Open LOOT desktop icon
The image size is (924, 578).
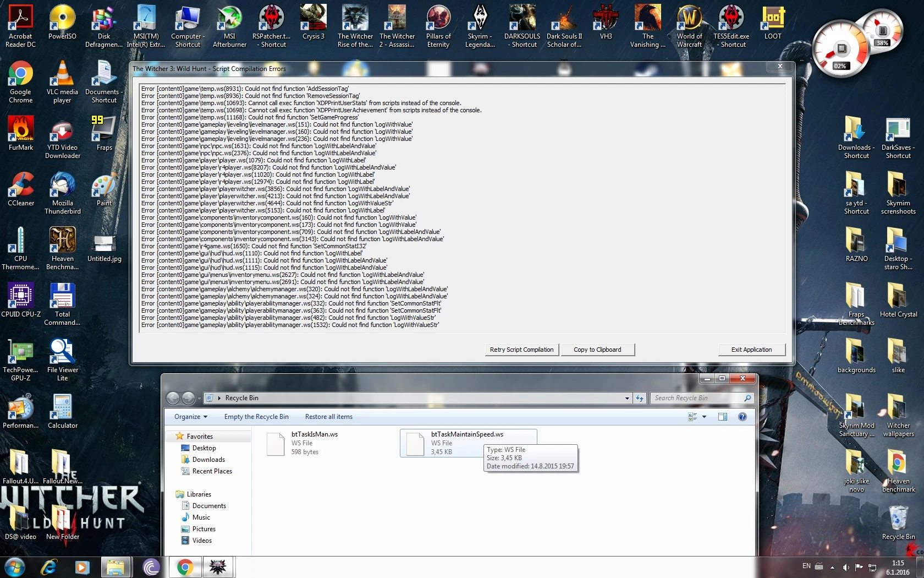[x=773, y=22]
